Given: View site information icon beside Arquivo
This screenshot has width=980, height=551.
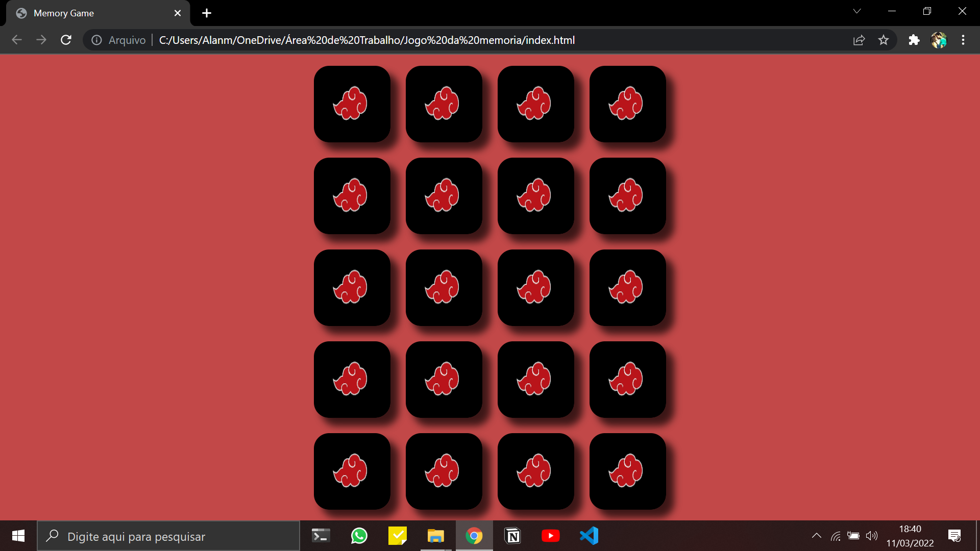Looking at the screenshot, I should coord(96,40).
